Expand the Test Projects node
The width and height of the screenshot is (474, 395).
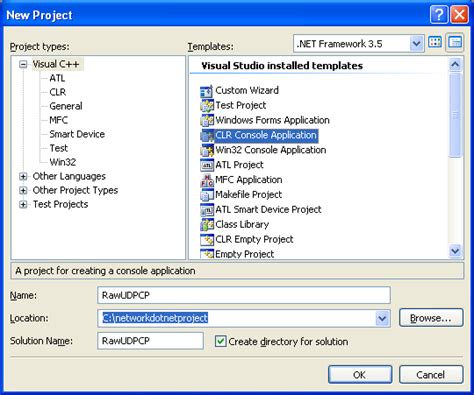[23, 204]
